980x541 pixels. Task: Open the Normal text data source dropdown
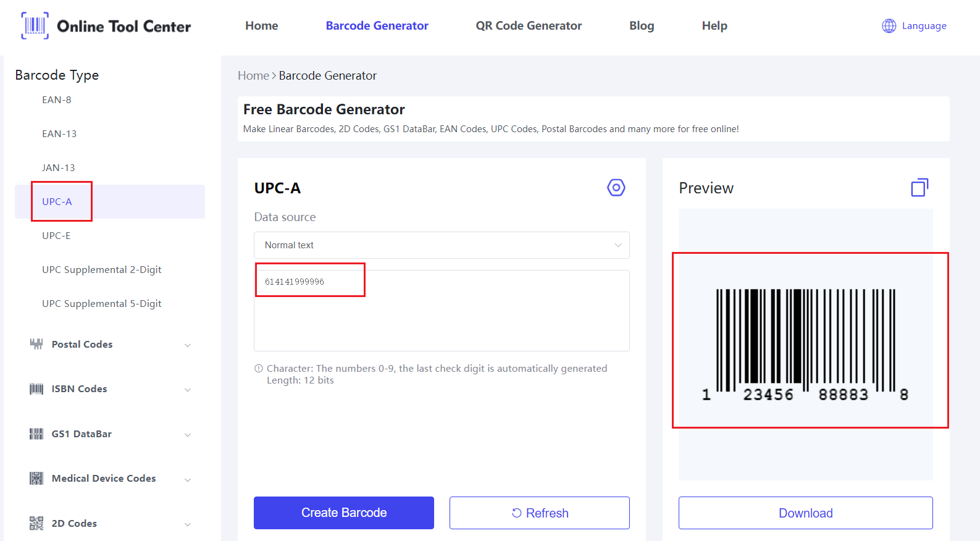coord(442,245)
